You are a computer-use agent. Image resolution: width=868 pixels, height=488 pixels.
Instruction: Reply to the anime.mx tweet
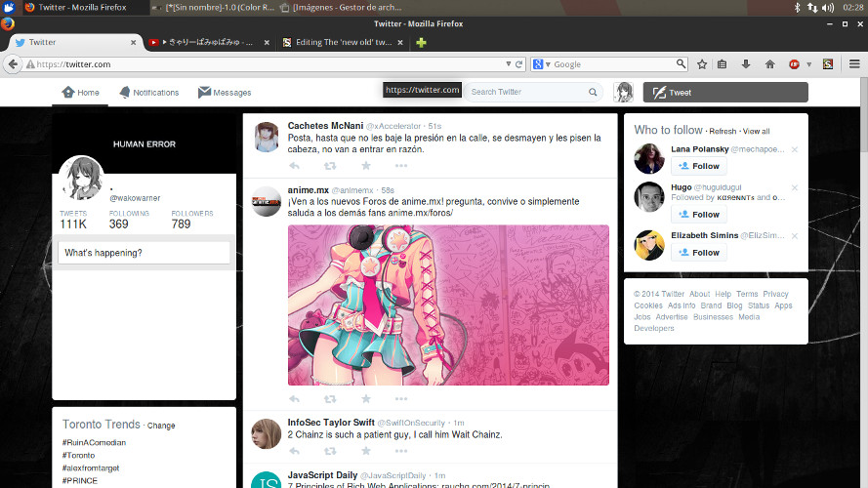point(295,398)
